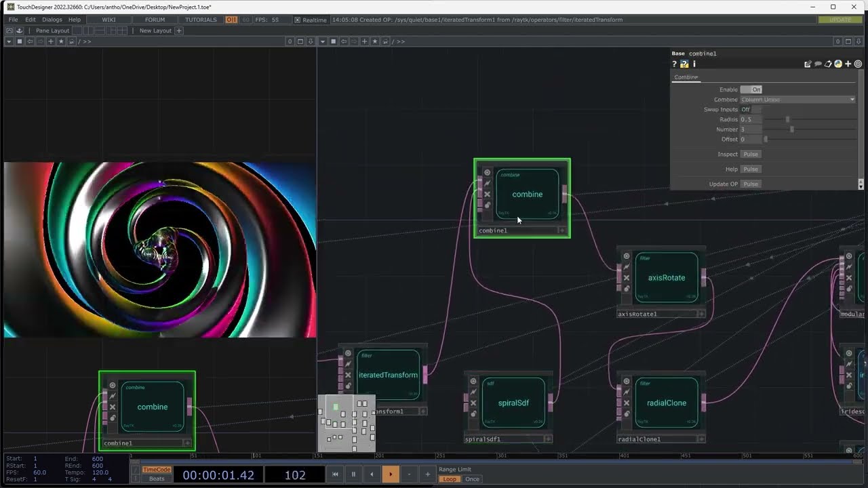Viewport: 868px width, 488px height.
Task: Click the orange play forward button
Action: click(x=391, y=474)
